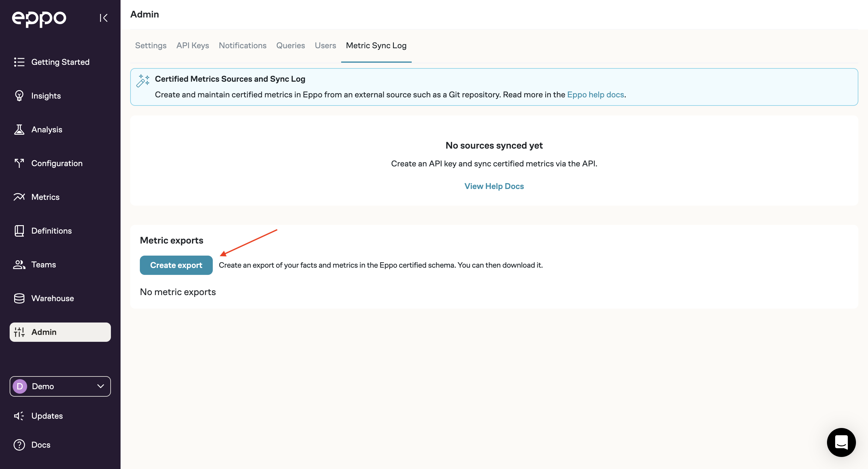The image size is (868, 469).
Task: Click the Getting Started list icon
Action: (19, 62)
